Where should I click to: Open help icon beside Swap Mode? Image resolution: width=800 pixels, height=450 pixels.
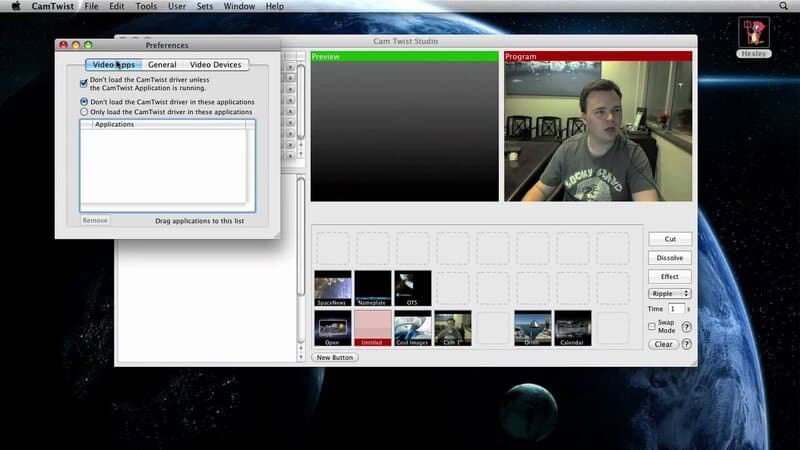pos(687,327)
